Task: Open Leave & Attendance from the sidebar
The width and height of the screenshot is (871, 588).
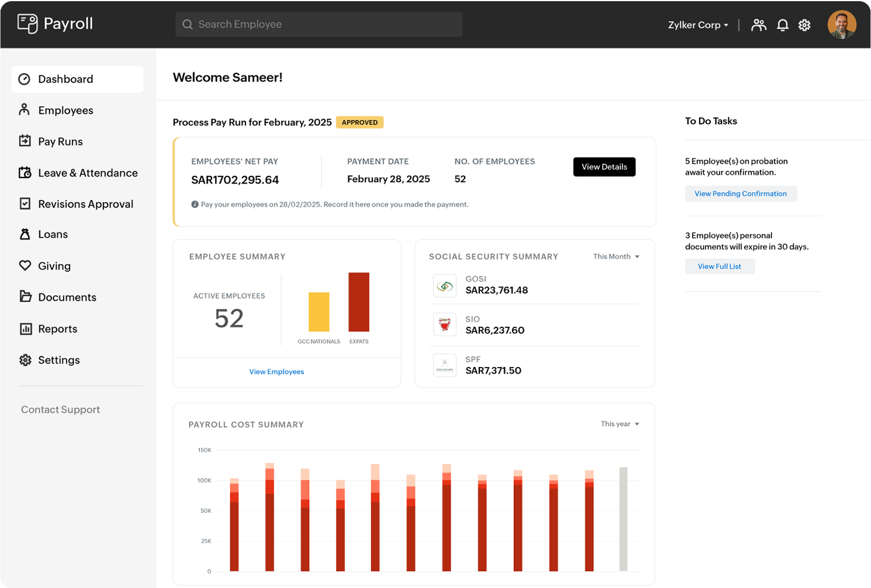Action: (x=88, y=172)
